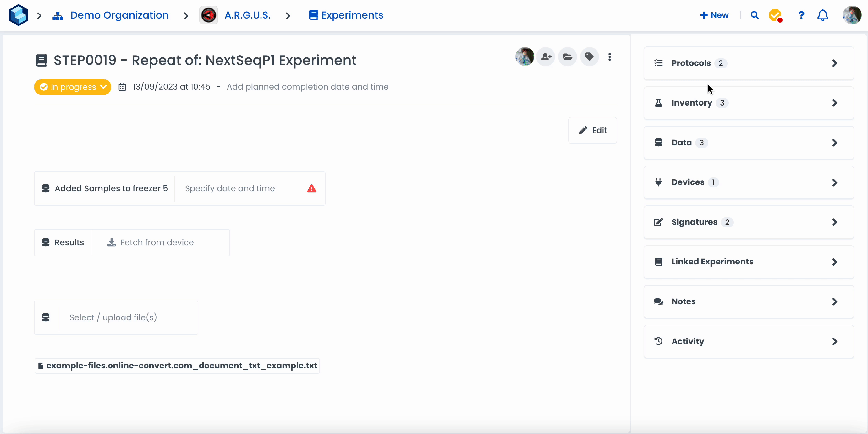The width and height of the screenshot is (868, 434).
Task: Open the Activity section
Action: [748, 341]
